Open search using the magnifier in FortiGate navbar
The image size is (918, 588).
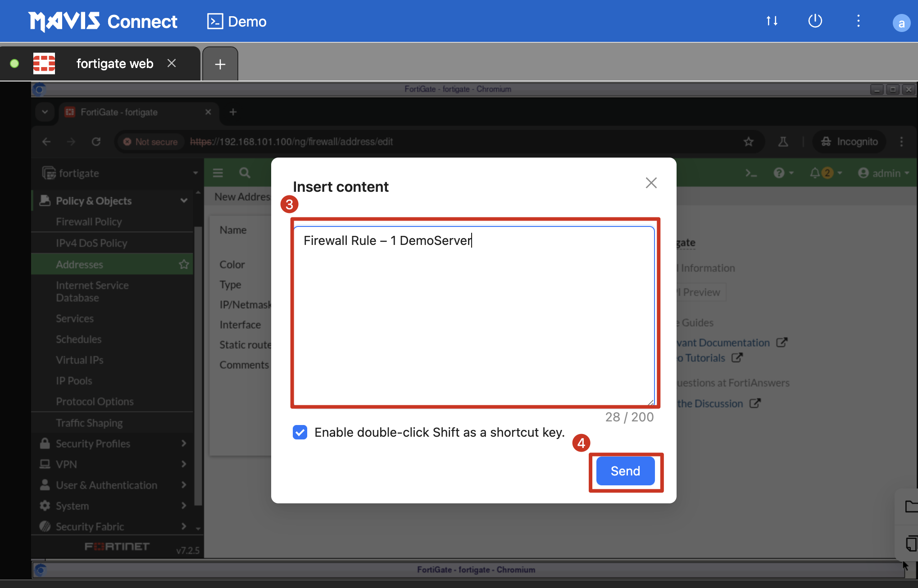tap(244, 172)
